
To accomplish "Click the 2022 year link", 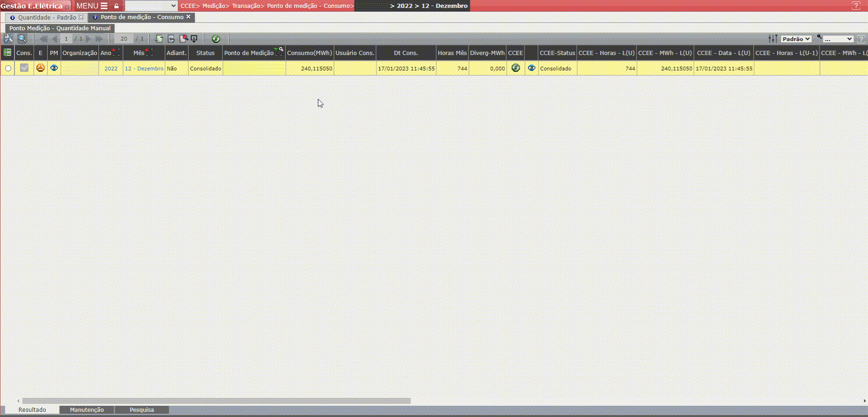I will (111, 69).
